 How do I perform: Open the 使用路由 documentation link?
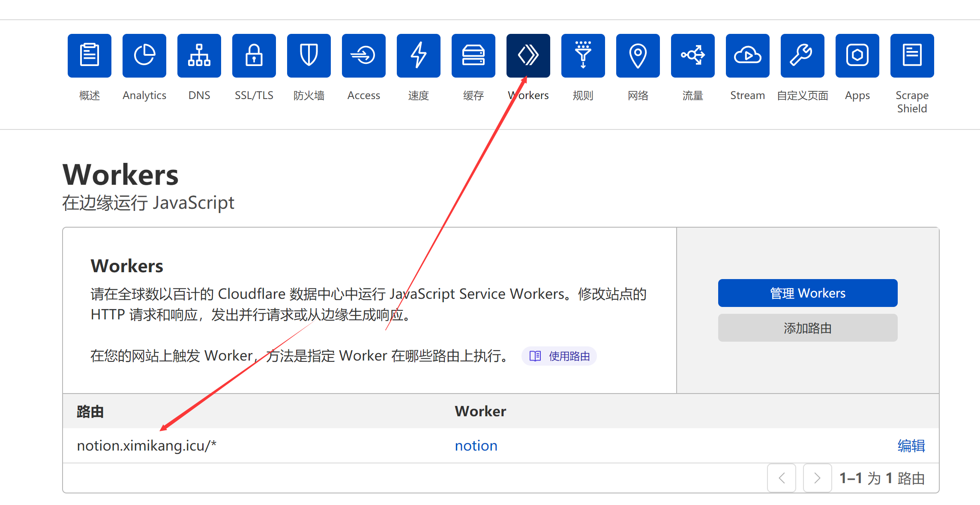tap(559, 356)
